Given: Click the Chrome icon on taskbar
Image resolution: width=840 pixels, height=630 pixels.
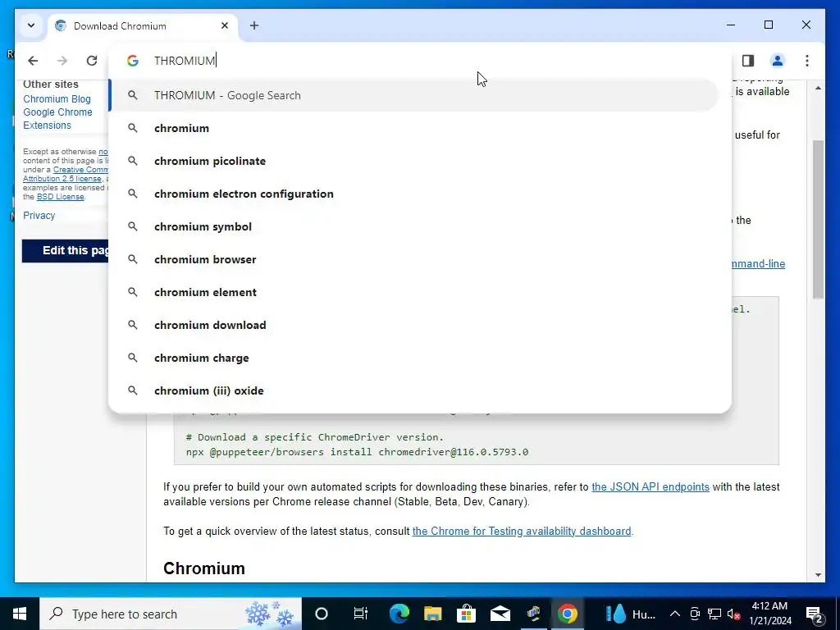Looking at the screenshot, I should click(568, 614).
